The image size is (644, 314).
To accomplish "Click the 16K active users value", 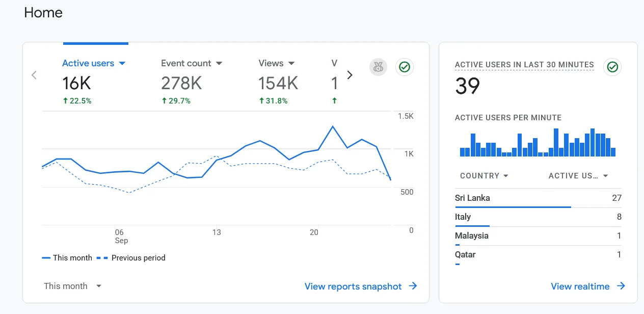I will (76, 83).
